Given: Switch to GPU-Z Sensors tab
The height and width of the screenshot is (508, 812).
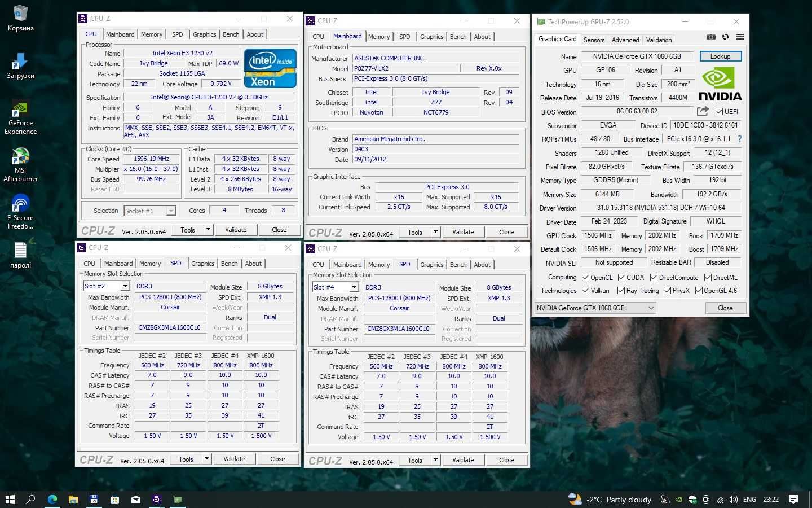Looking at the screenshot, I should 594,40.
